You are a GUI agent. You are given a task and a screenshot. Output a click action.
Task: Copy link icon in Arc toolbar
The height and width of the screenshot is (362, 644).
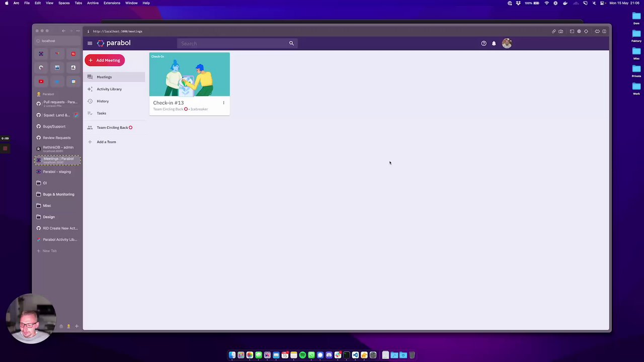tap(554, 31)
